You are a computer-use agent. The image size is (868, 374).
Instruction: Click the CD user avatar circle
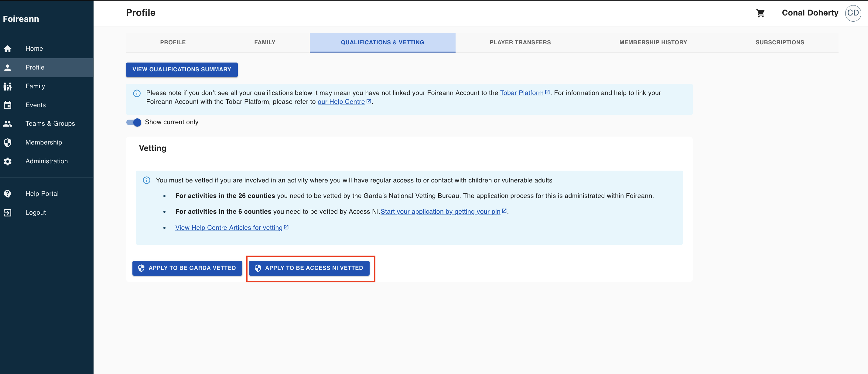(853, 13)
